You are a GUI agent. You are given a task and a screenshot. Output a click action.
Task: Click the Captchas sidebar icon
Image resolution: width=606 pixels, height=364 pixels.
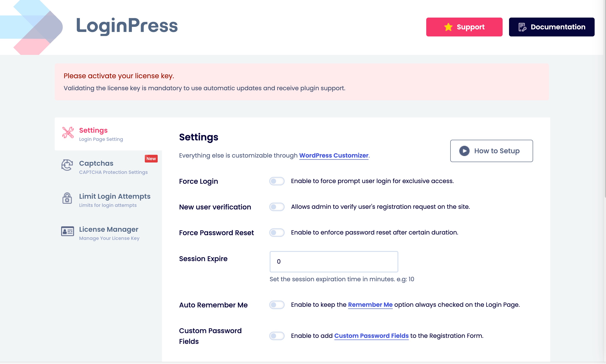(x=67, y=165)
